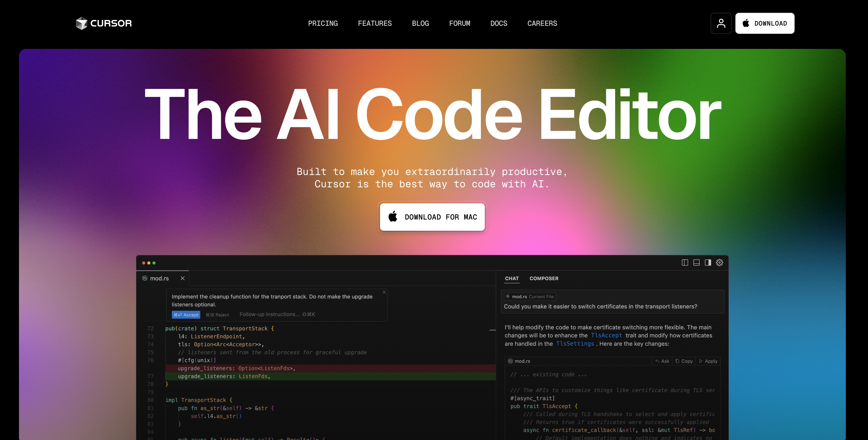Open the Docs page
The image size is (868, 440).
pyautogui.click(x=499, y=23)
